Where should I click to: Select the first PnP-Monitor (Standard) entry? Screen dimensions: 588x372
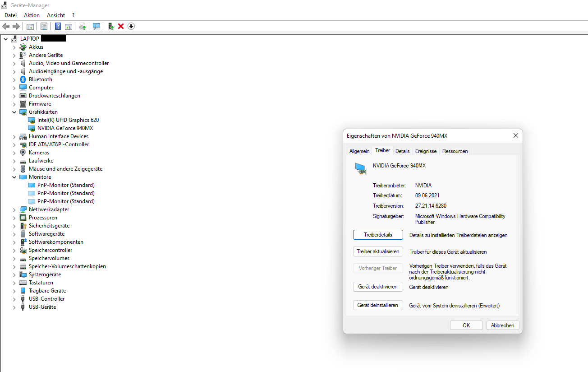click(66, 185)
